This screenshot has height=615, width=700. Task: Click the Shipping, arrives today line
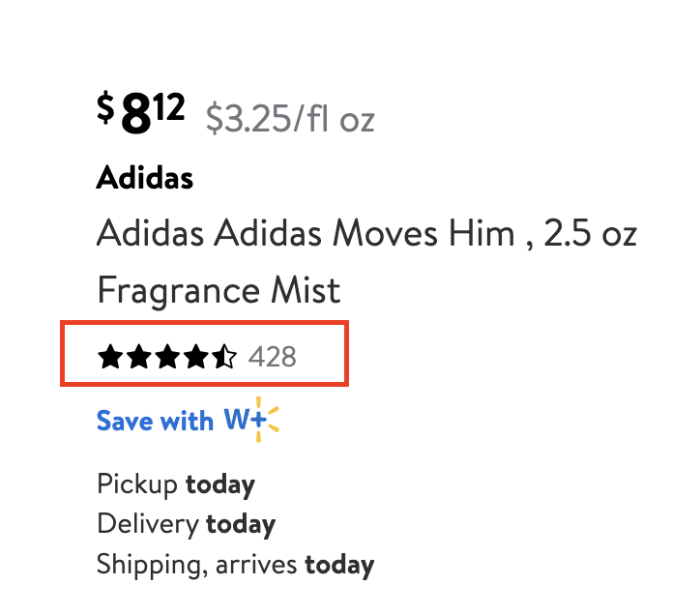(x=235, y=565)
